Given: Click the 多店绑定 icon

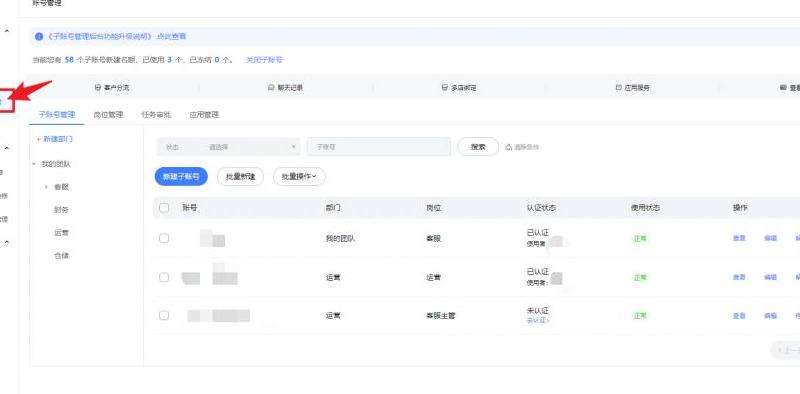Looking at the screenshot, I should (x=445, y=88).
